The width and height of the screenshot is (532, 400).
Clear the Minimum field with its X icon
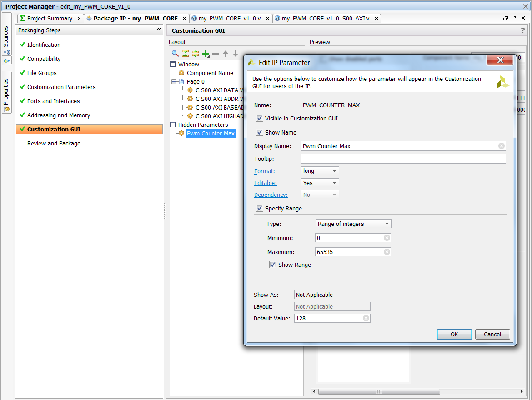387,238
